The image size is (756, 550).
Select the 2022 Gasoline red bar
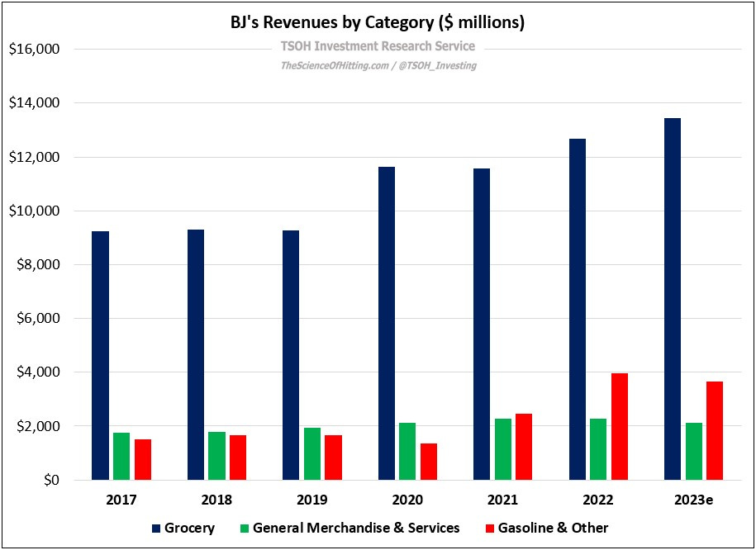[x=620, y=427]
